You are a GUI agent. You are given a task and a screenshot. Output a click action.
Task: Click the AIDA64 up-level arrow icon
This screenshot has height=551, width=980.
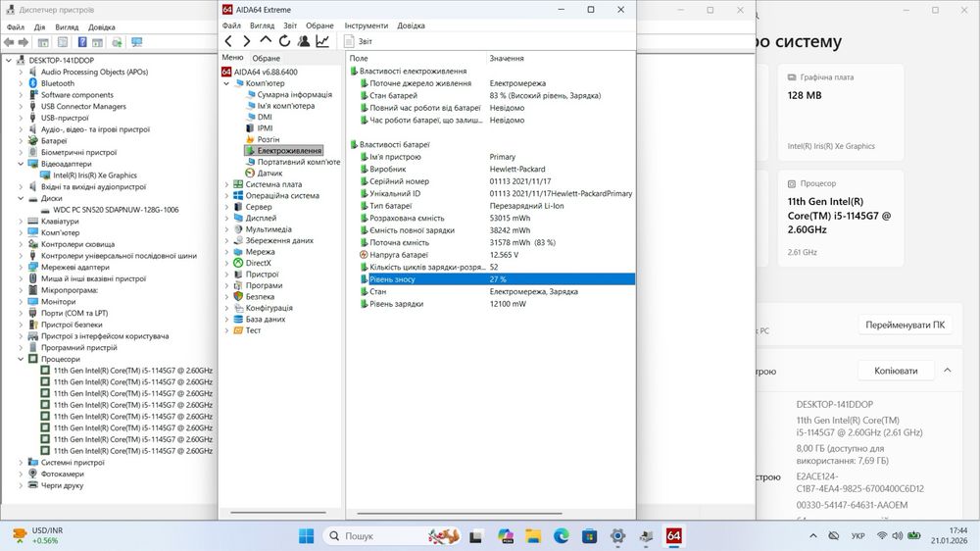tap(266, 40)
